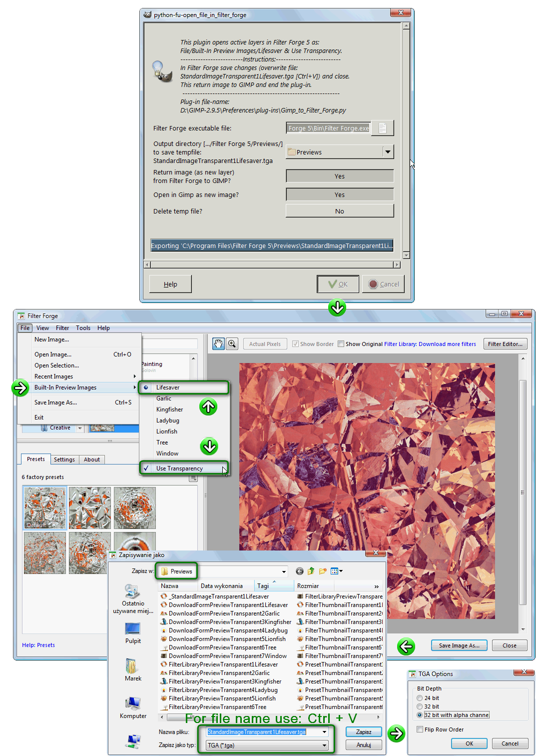Open the View menu in Filter Forge
Screen dimensions: 550x756
(x=42, y=328)
